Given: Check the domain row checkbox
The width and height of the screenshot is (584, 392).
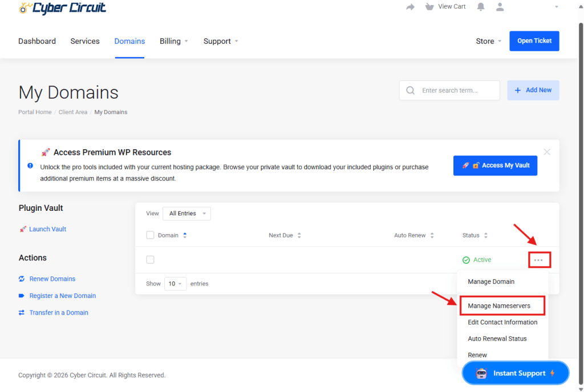Looking at the screenshot, I should [151, 260].
